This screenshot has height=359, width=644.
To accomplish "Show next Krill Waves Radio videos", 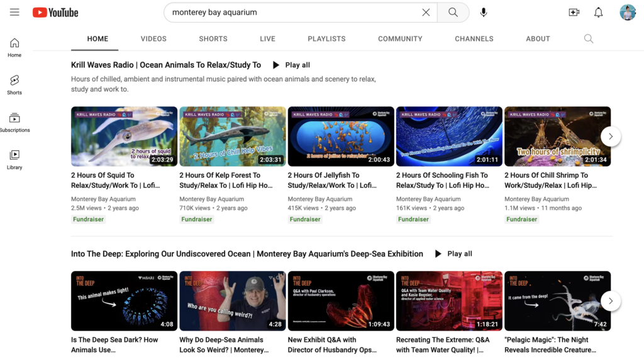I will point(611,136).
